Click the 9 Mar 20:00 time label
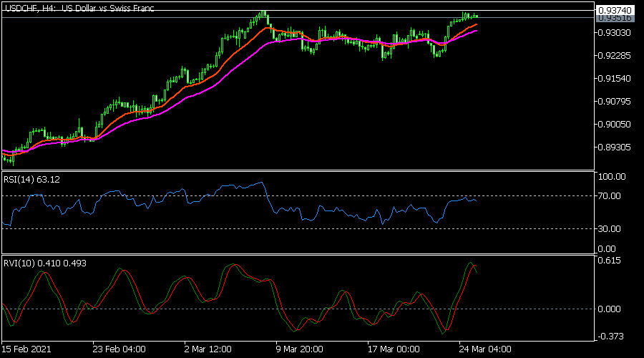 point(299,349)
